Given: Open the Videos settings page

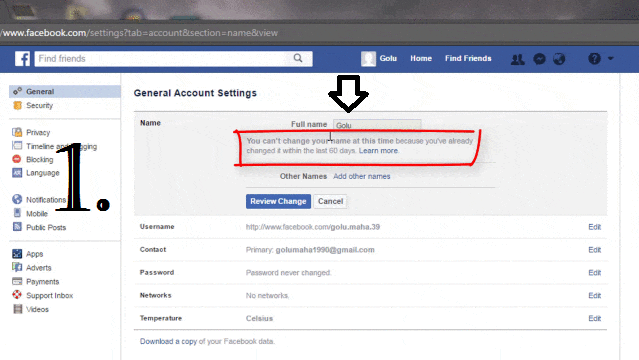Looking at the screenshot, I should tap(37, 309).
